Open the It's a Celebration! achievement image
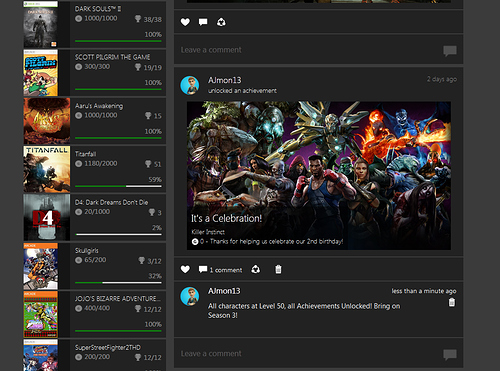500x371 pixels. [x=319, y=176]
